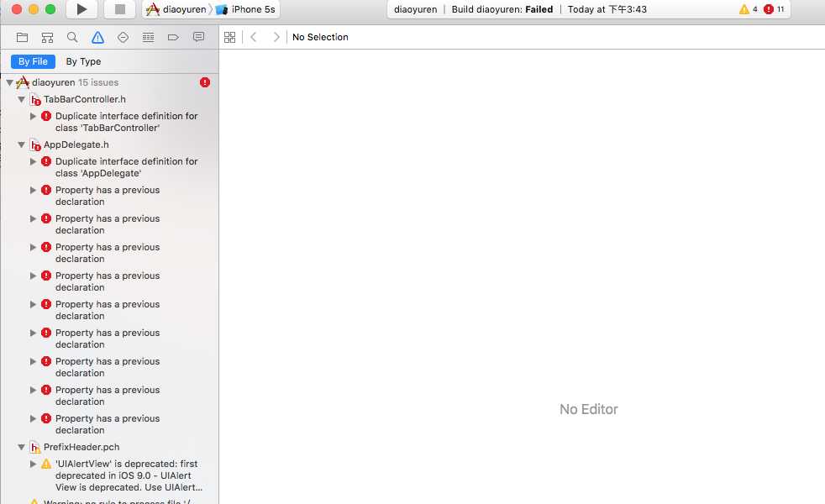The image size is (825, 504).
Task: Open the Project navigator folder icon
Action: tap(22, 37)
